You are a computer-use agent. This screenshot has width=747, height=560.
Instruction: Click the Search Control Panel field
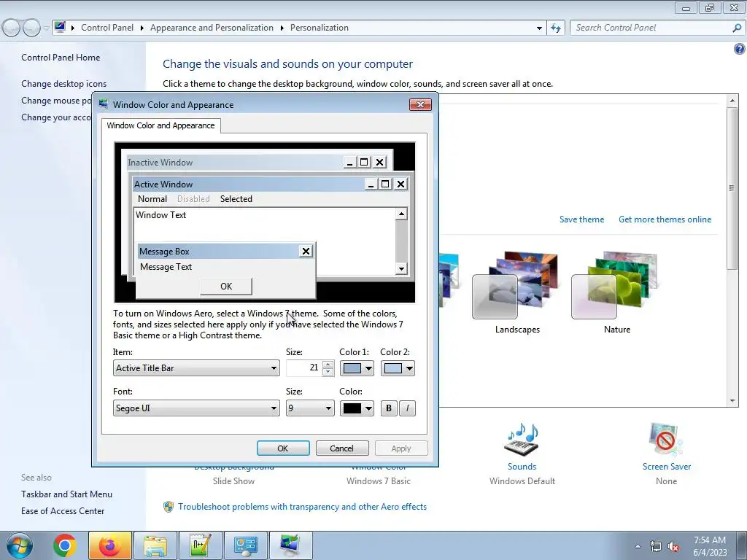point(651,28)
